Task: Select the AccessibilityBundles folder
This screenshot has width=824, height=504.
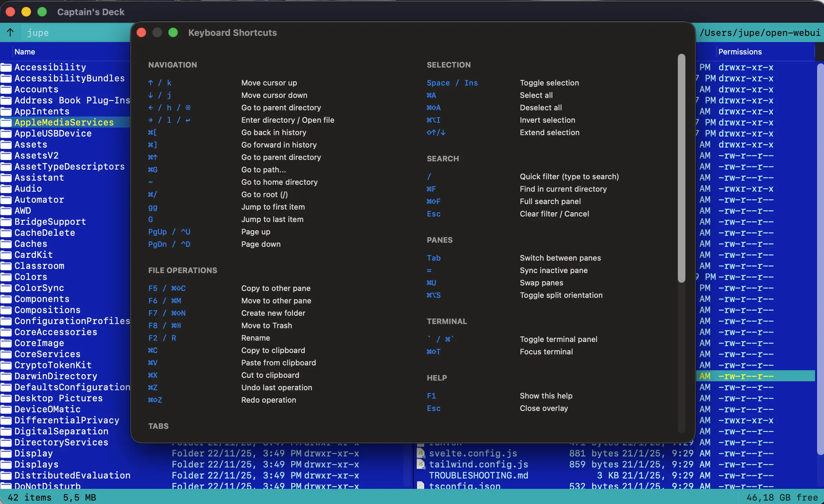Action: [70, 78]
